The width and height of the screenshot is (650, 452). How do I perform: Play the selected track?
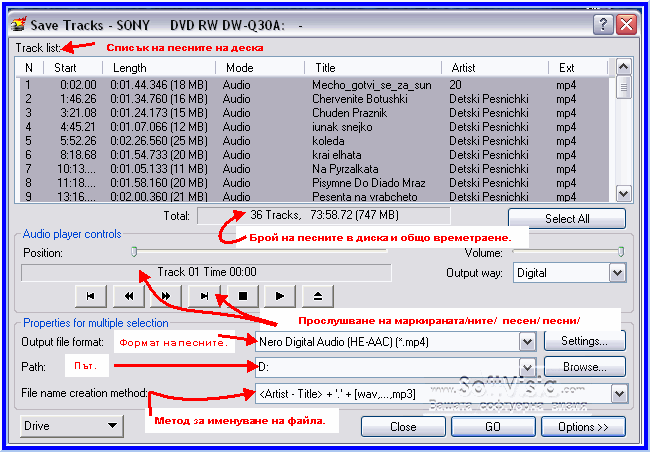click(x=280, y=296)
